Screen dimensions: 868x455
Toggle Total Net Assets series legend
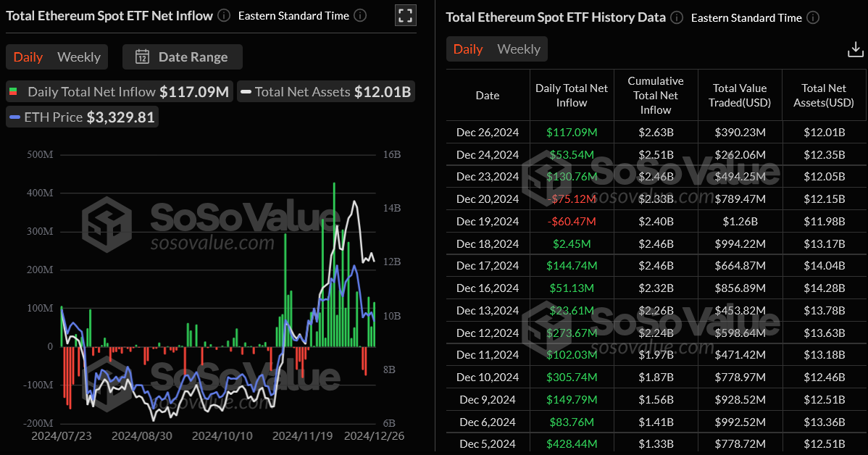point(326,92)
